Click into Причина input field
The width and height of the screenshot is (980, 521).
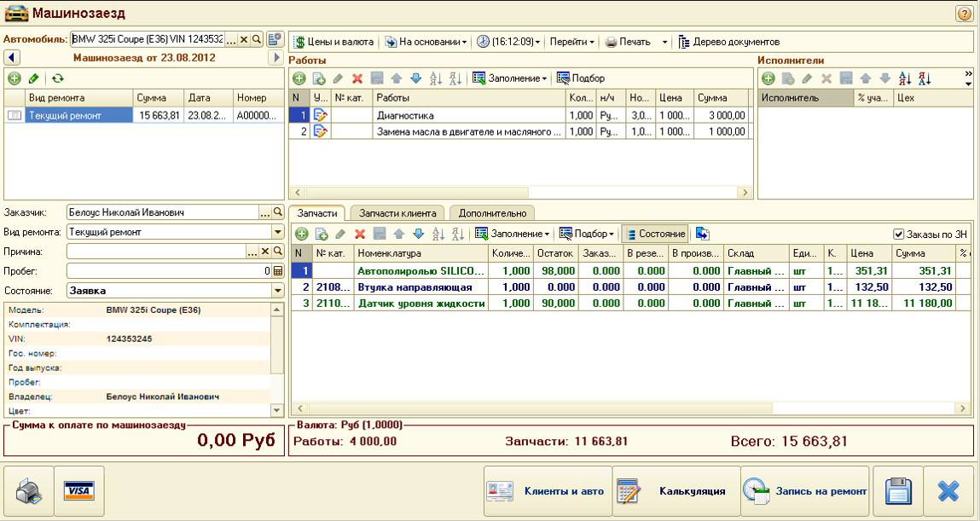tap(156, 252)
